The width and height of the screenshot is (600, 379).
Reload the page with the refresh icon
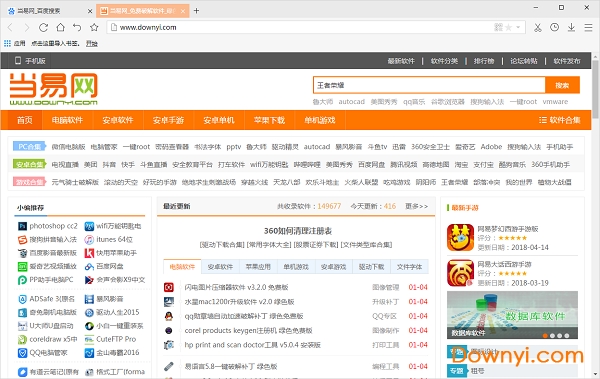point(43,27)
